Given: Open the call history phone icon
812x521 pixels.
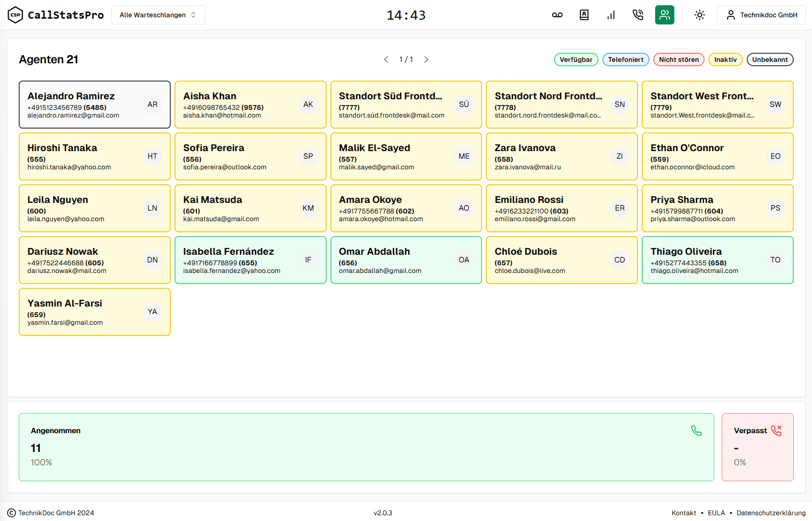Looking at the screenshot, I should 637,15.
